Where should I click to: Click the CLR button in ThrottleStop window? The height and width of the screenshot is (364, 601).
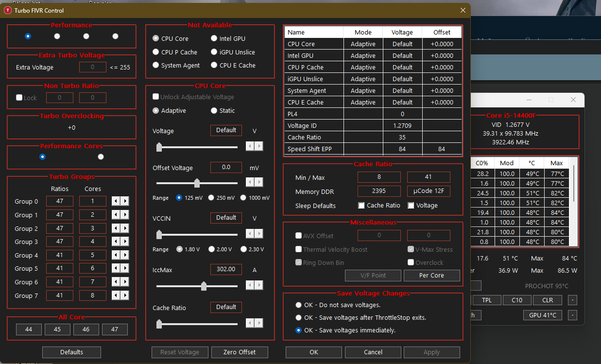[x=548, y=300]
